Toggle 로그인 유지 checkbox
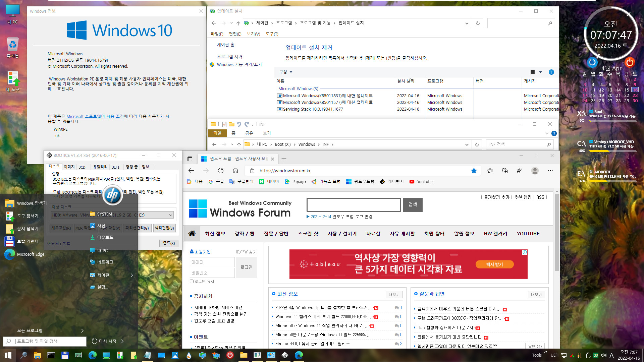This screenshot has height=362, width=644. (192, 282)
